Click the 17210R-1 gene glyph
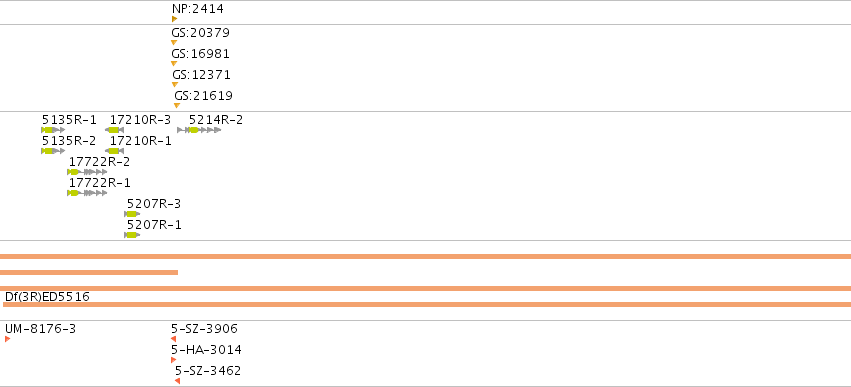 pyautogui.click(x=115, y=151)
